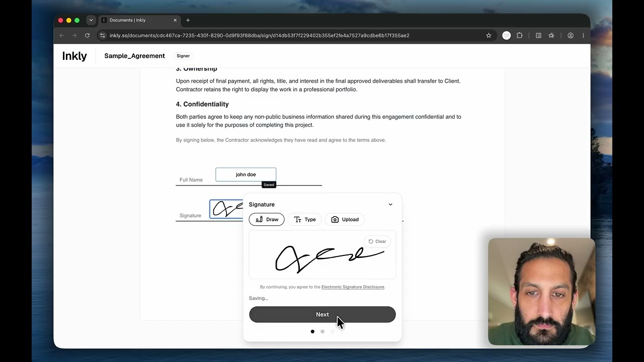Image resolution: width=644 pixels, height=362 pixels.
Task: Click the address bar URL
Action: (x=259, y=36)
